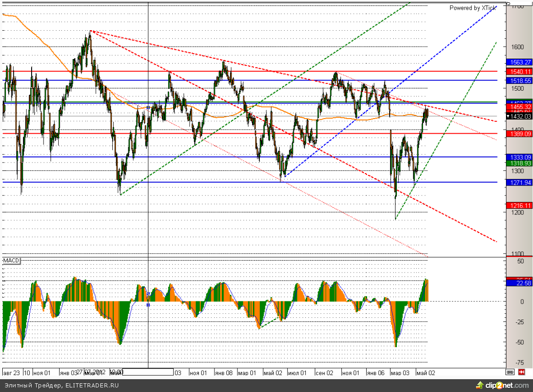Viewport: 533px width, 392px height.
Task: Click the MACD value label 22.58
Action: (518, 283)
